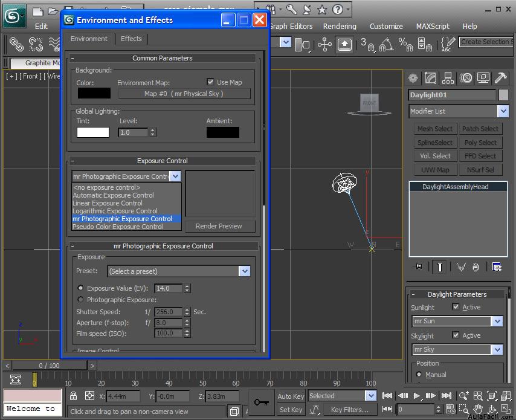
Task: Go to end of animation
Action: tap(447, 395)
